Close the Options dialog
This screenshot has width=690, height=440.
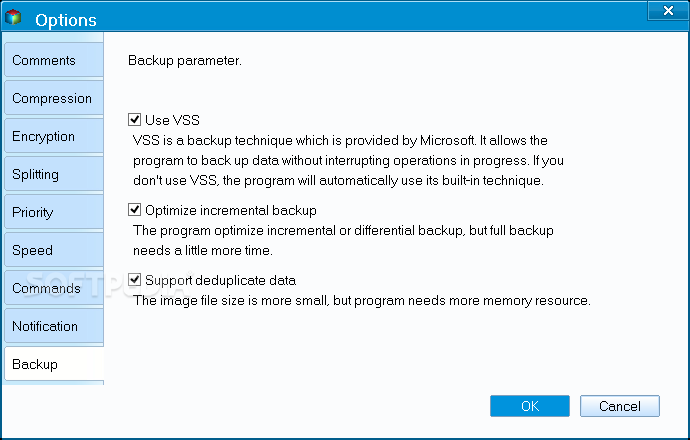coord(668,11)
